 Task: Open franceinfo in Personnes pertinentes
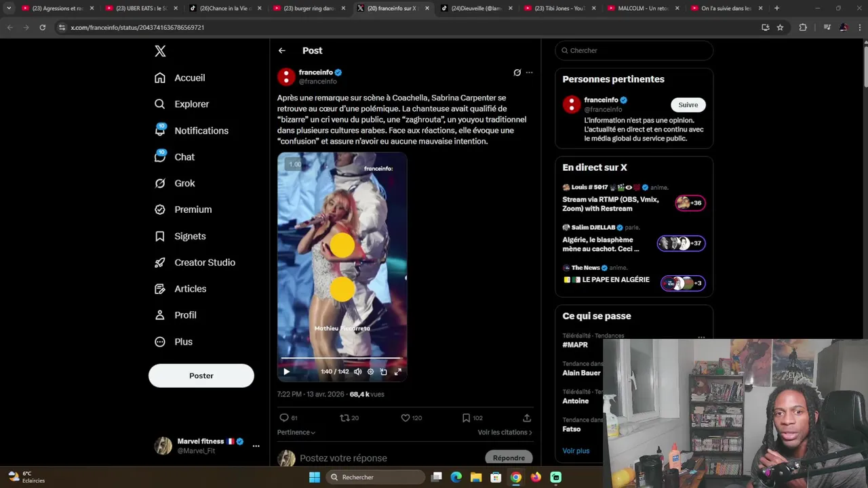point(601,100)
